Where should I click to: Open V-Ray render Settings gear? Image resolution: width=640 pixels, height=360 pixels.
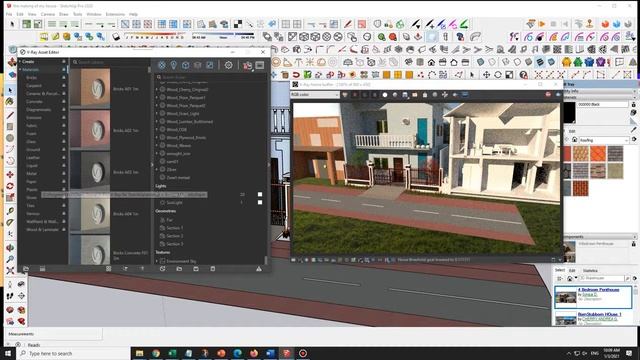[229, 65]
